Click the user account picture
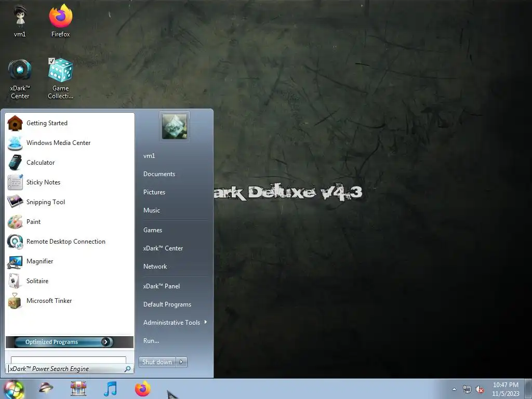The height and width of the screenshot is (399, 532). tap(175, 126)
